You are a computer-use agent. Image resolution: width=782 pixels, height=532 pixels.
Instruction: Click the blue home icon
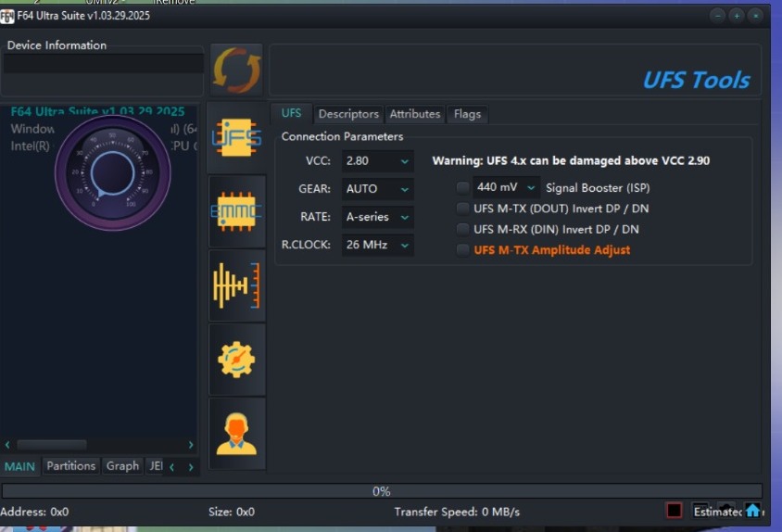tap(752, 511)
